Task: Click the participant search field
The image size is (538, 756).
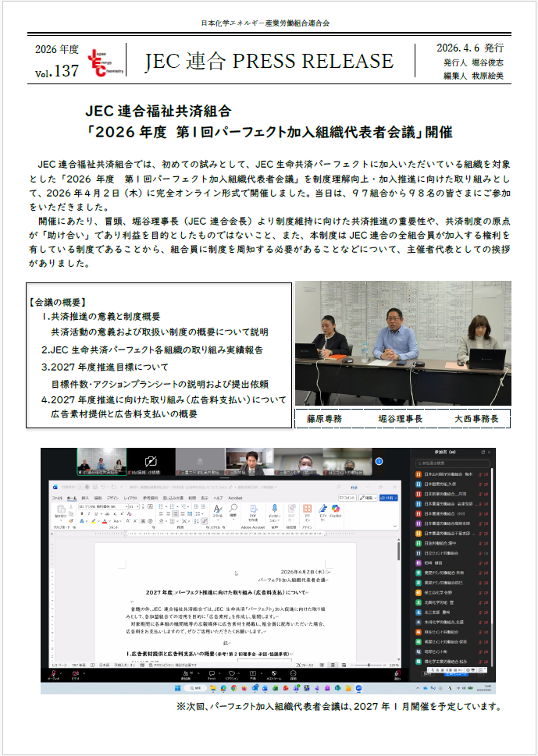Action: pyautogui.click(x=455, y=463)
